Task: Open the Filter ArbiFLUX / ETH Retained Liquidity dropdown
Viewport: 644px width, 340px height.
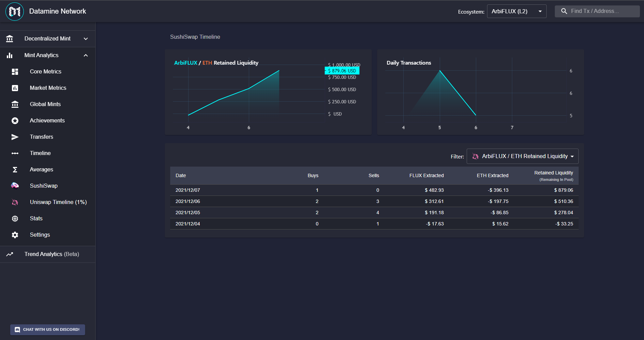Action: coord(522,156)
